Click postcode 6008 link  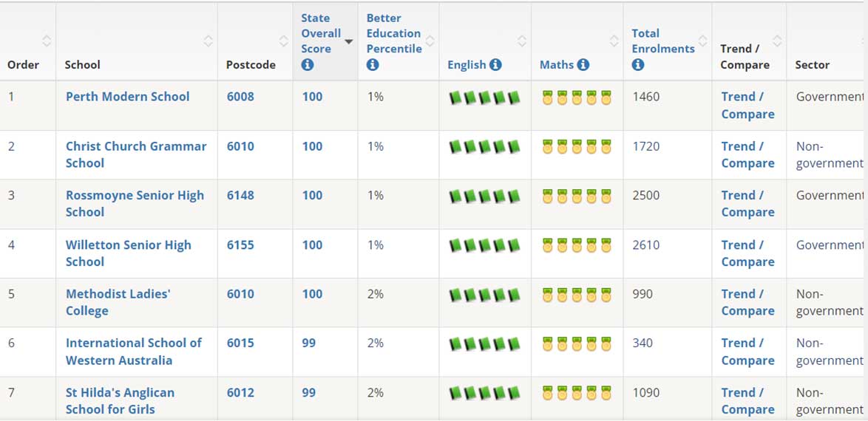(x=240, y=97)
